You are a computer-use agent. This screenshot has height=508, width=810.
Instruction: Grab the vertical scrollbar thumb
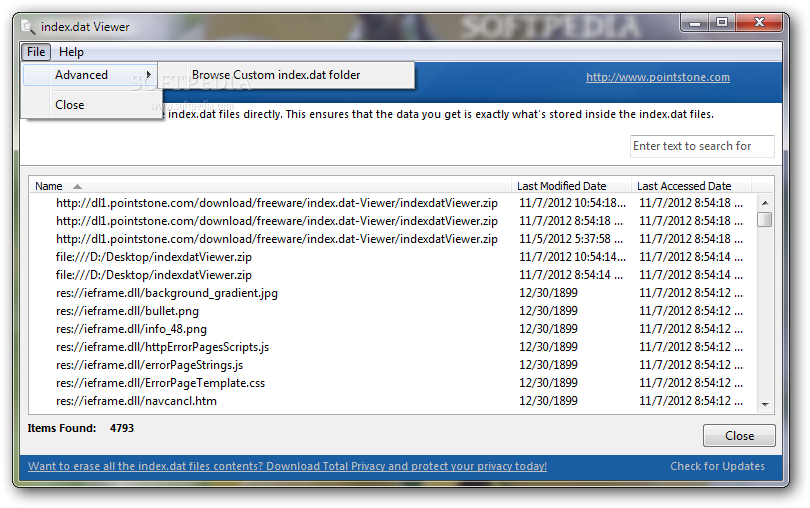tap(765, 220)
